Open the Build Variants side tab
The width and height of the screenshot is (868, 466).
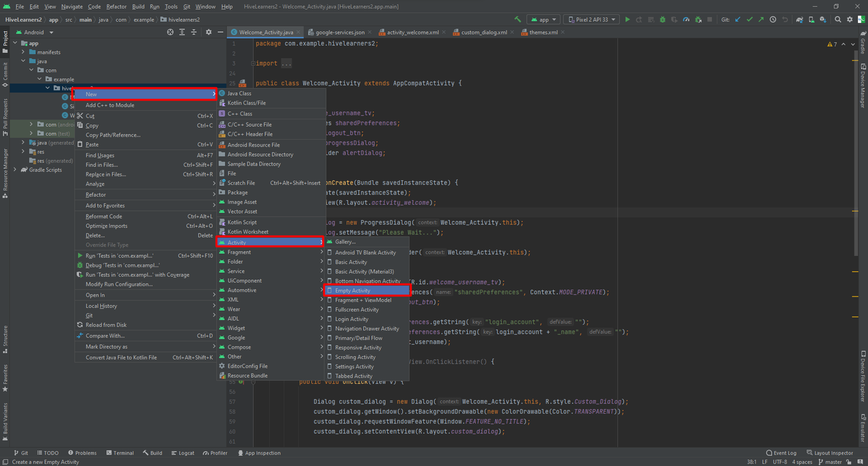5,421
